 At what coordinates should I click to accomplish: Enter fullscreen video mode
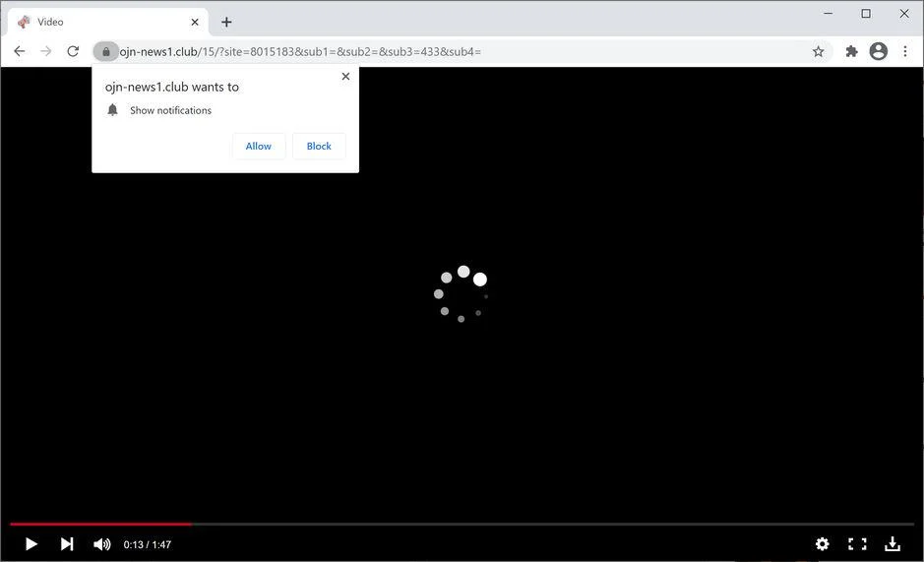pos(857,543)
